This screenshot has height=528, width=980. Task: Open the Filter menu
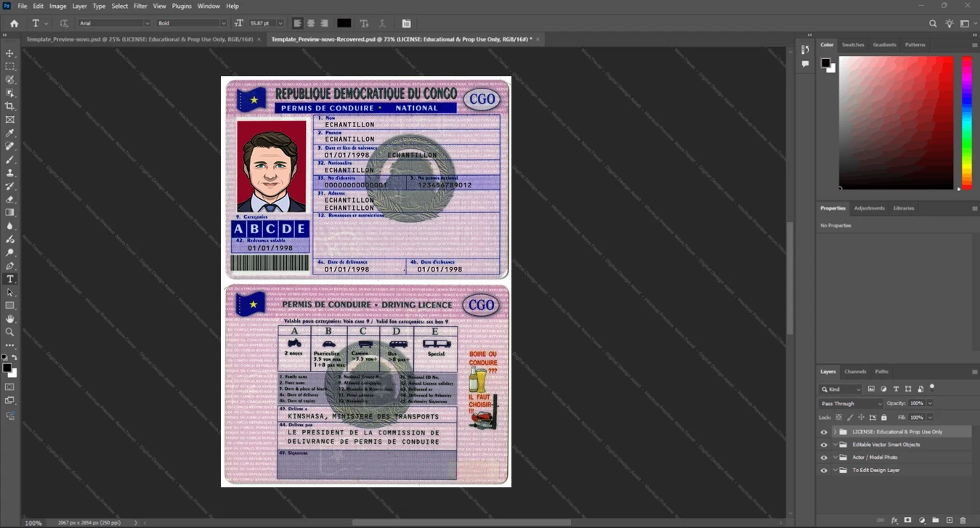(140, 6)
